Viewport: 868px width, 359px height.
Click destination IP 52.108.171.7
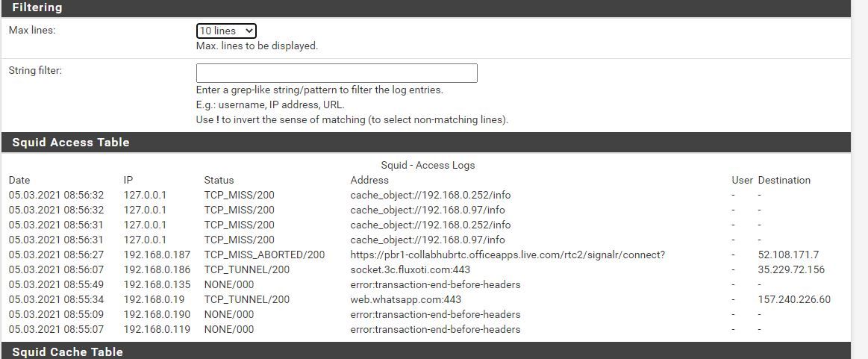pos(788,255)
